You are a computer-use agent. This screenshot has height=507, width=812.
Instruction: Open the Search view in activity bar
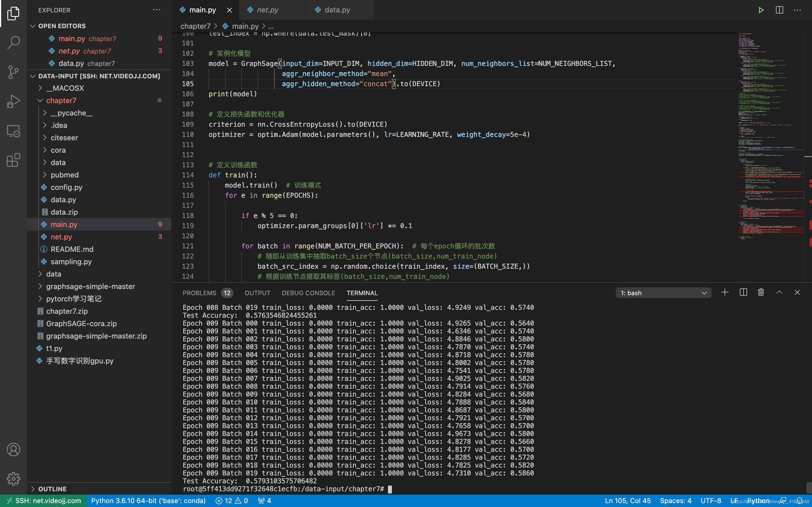[14, 43]
